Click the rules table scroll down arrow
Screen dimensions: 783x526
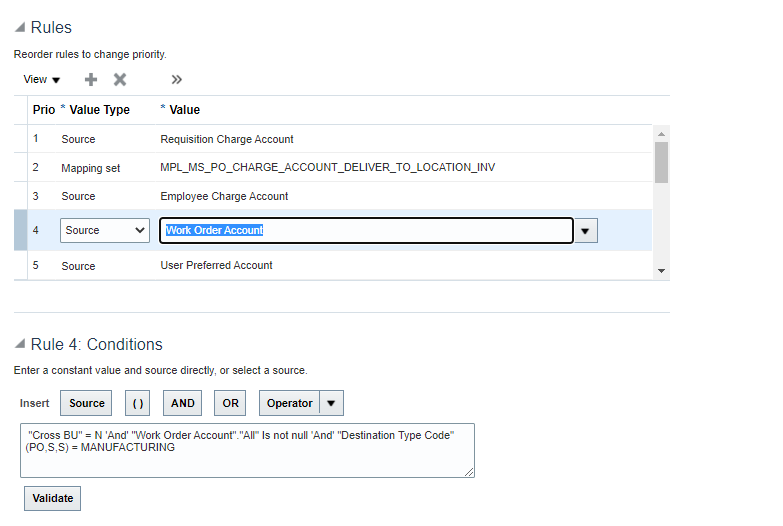661,271
